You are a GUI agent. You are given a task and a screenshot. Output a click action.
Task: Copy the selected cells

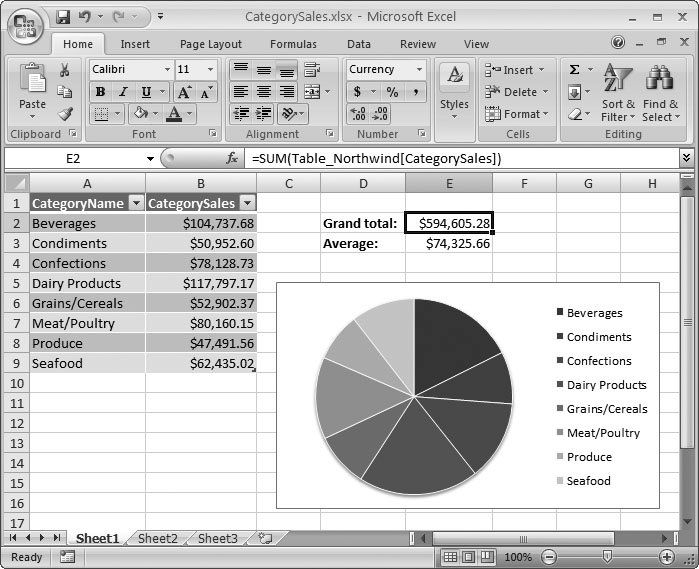[64, 91]
